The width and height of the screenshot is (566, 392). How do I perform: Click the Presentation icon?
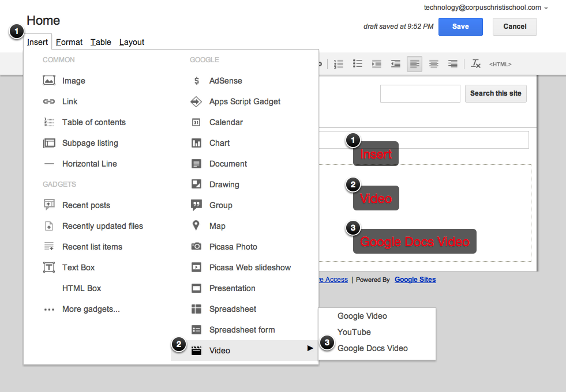(x=196, y=288)
